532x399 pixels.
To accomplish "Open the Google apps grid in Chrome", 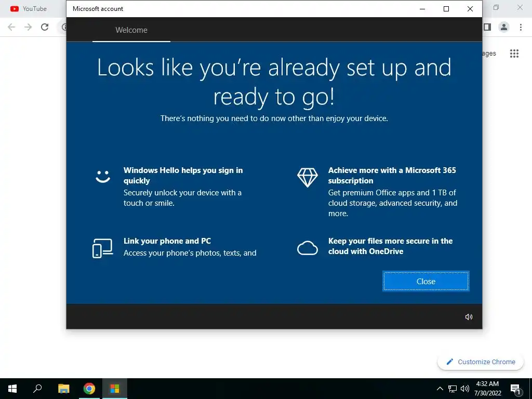I will click(514, 54).
